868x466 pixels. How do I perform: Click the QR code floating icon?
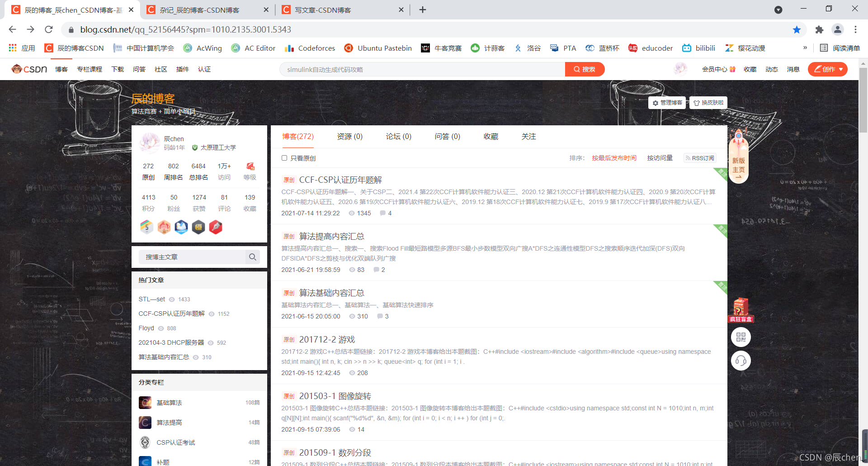tap(741, 337)
